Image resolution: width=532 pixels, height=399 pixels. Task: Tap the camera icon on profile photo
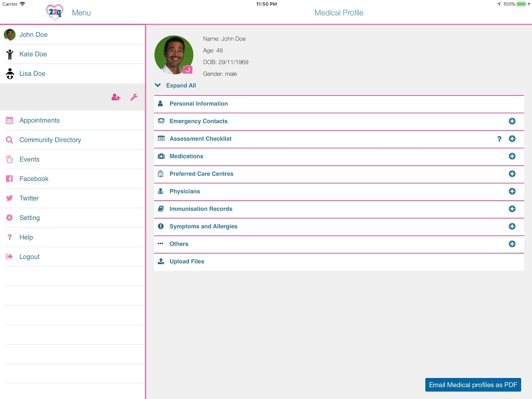pos(187,70)
